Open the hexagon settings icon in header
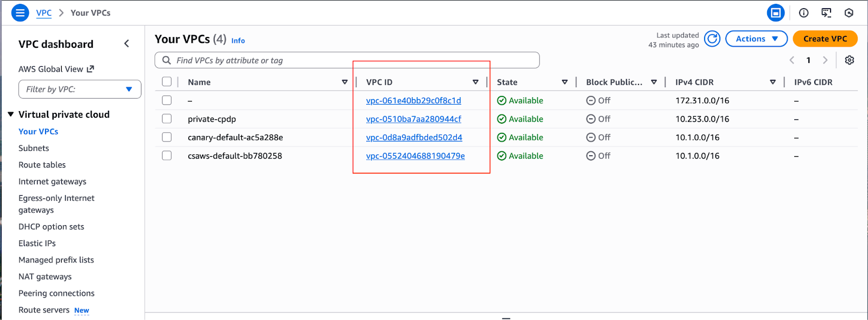The image size is (868, 320). pyautogui.click(x=849, y=12)
